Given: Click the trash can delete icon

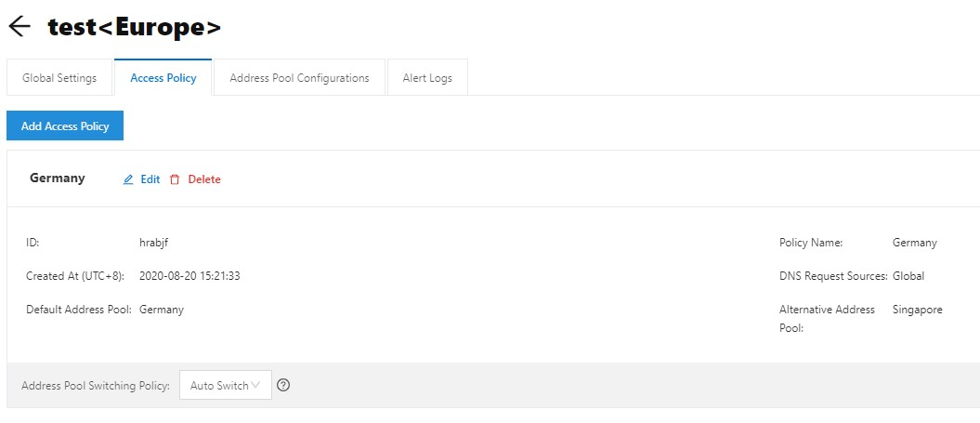Looking at the screenshot, I should [175, 179].
